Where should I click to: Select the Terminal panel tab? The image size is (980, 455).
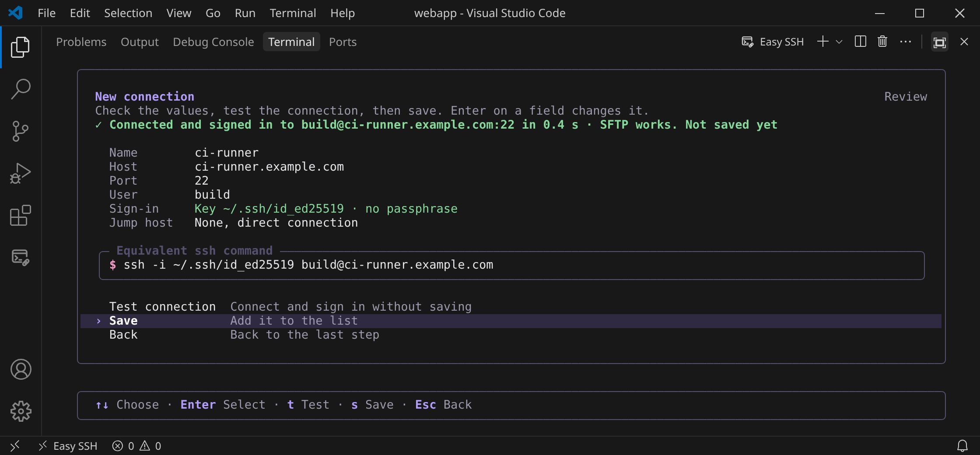[x=291, y=42]
